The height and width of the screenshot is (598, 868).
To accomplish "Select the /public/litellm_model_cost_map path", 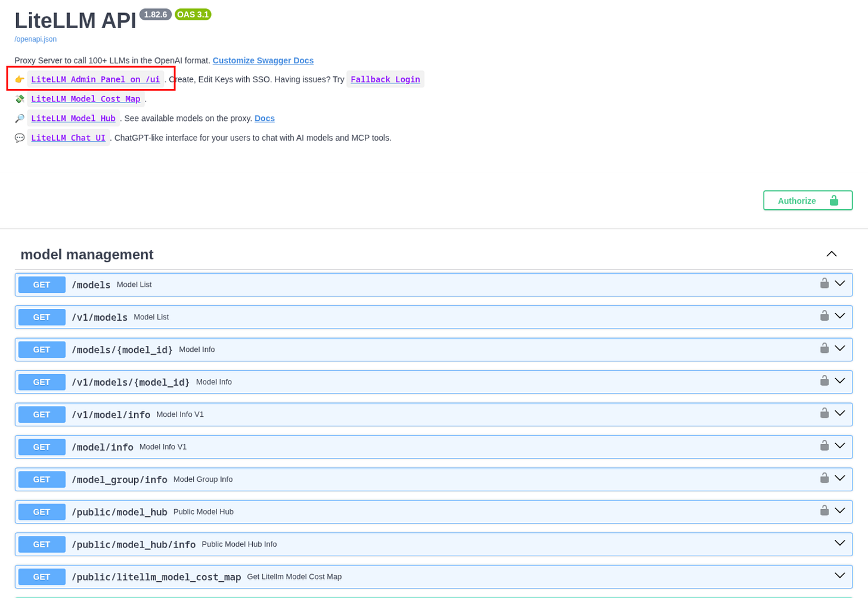I will 156,577.
